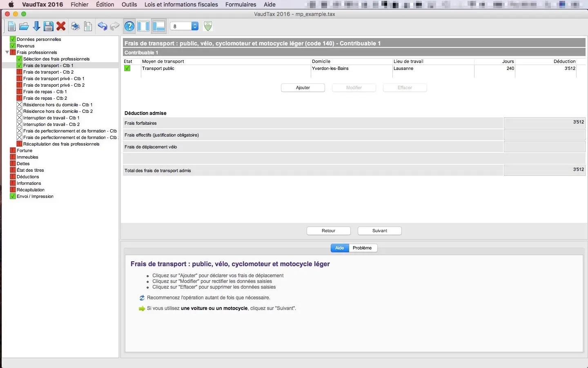
Task: Select État des titres in the tree
Action: pos(30,170)
